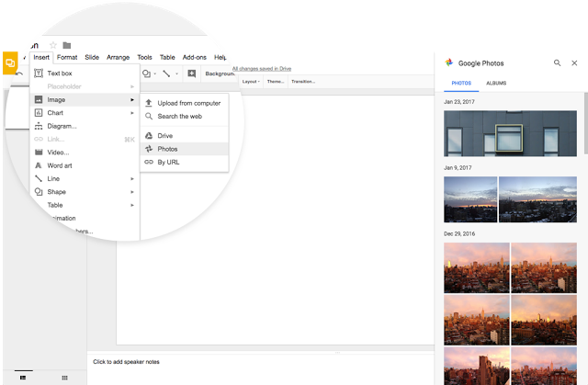Select Table in the Insert dropdown list
The height and width of the screenshot is (385, 588).
click(x=85, y=205)
